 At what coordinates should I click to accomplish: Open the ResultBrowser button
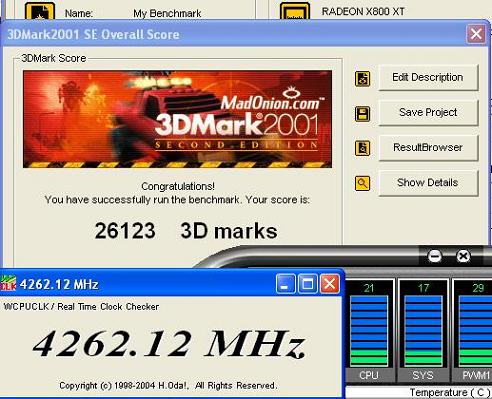428,147
